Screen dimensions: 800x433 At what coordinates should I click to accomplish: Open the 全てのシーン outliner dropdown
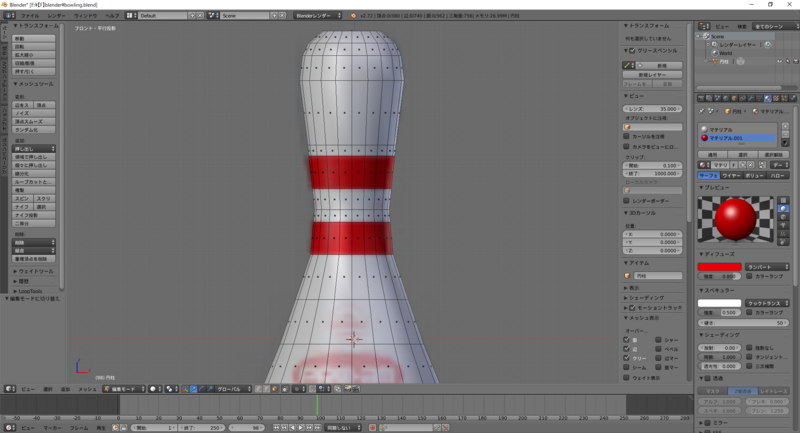(x=777, y=26)
